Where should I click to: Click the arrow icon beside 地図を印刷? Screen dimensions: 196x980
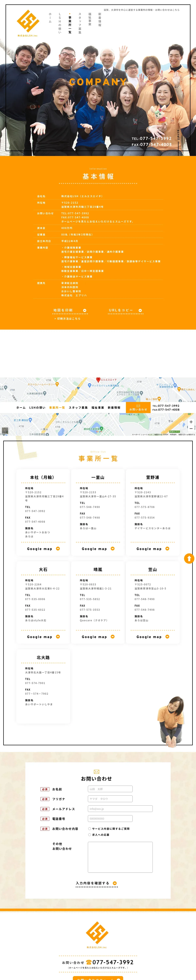tap(84, 310)
